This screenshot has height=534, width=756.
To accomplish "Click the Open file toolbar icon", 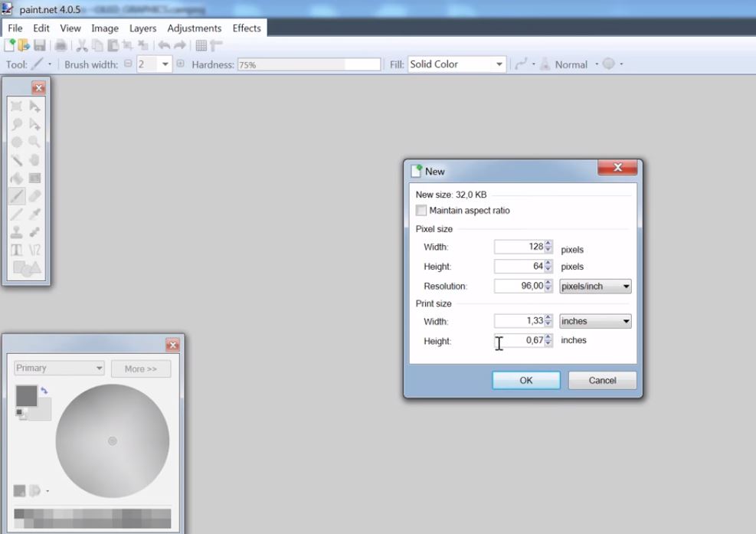I will (x=24, y=45).
